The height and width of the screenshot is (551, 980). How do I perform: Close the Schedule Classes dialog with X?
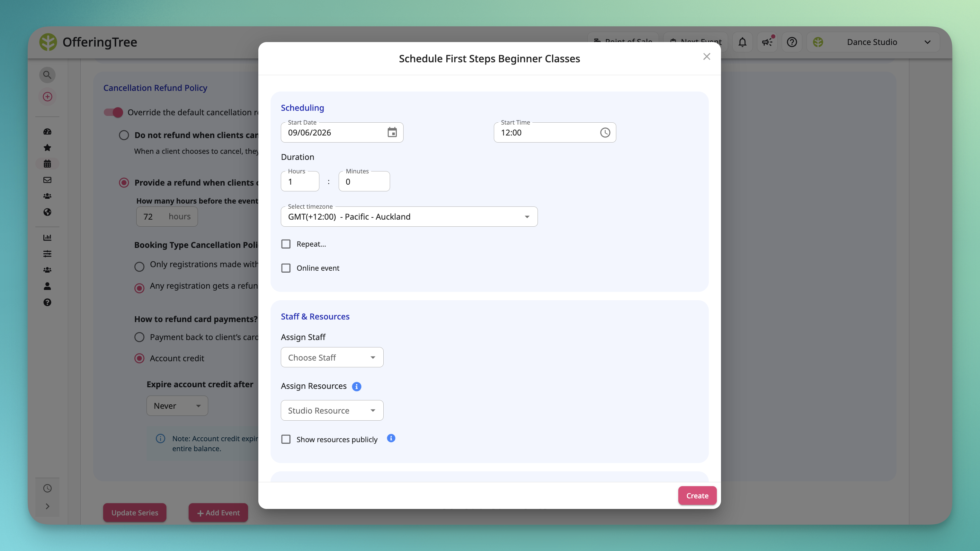point(707,57)
